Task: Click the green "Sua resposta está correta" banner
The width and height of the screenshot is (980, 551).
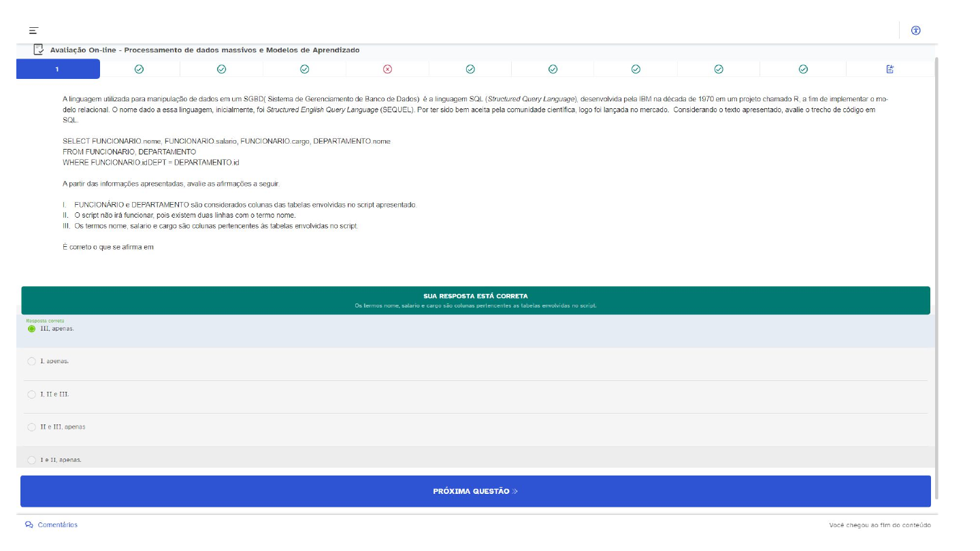Action: point(475,300)
